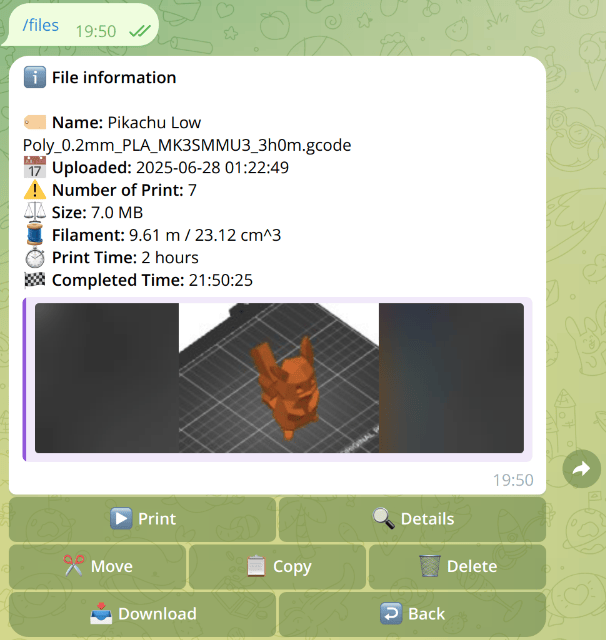Click the inbox tray icon on Download
The width and height of the screenshot is (606, 640).
pyautogui.click(x=101, y=613)
